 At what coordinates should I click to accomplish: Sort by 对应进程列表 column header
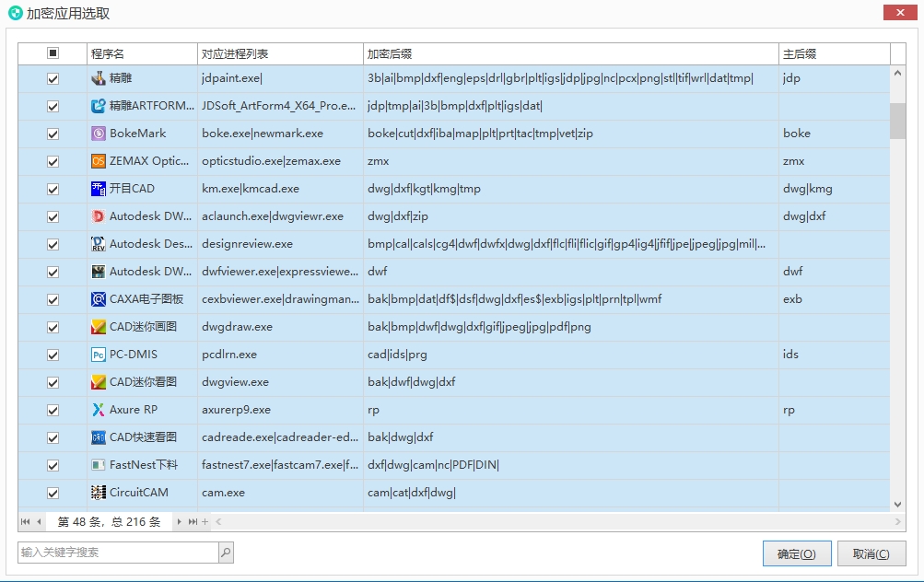click(x=280, y=53)
